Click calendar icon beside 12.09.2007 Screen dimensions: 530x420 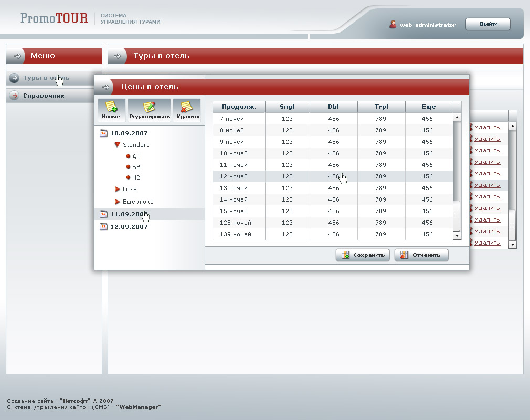pyautogui.click(x=103, y=227)
